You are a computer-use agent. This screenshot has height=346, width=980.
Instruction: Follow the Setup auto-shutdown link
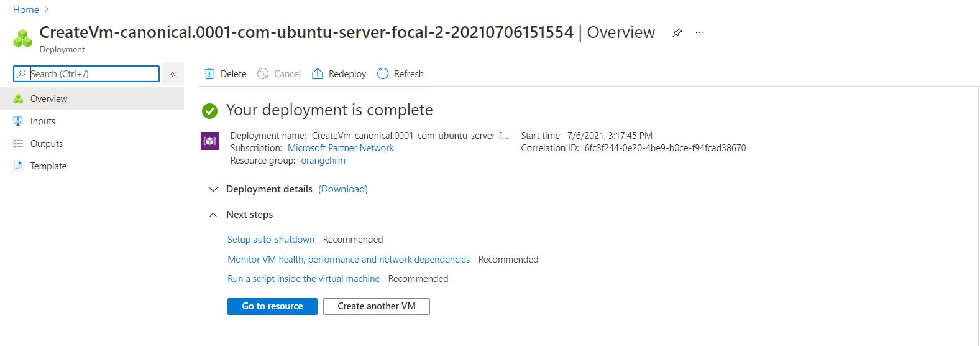click(271, 240)
